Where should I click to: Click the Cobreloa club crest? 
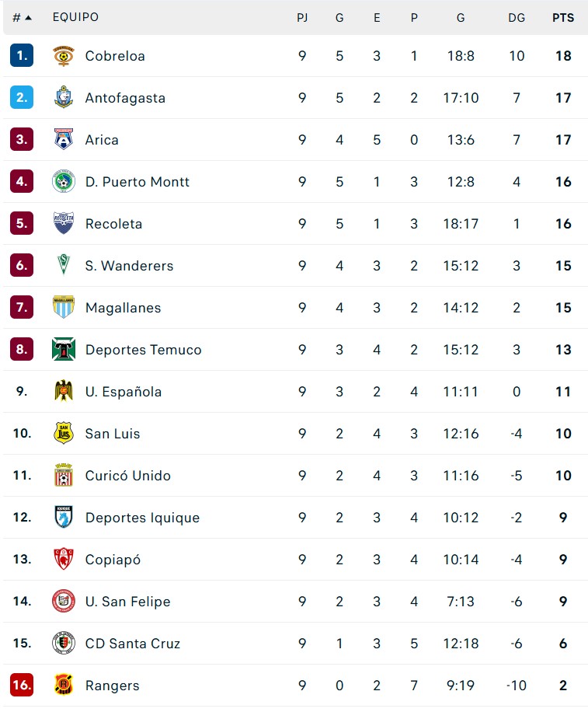coord(64,56)
